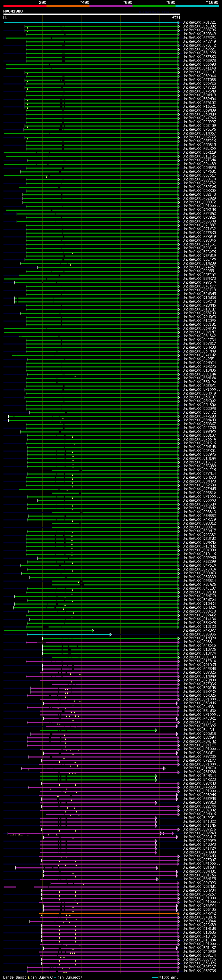Open hit UniRef100_Q8S694

[x=199, y=738]
